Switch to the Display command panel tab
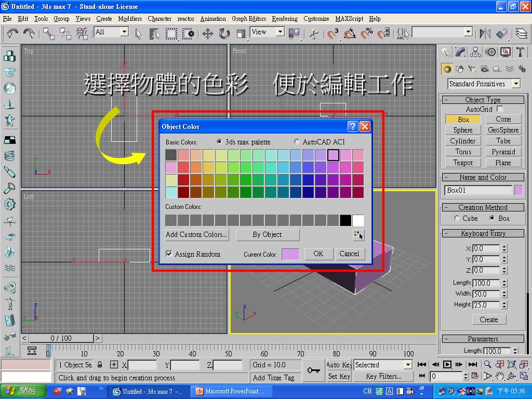532x399 pixels. 506,52
